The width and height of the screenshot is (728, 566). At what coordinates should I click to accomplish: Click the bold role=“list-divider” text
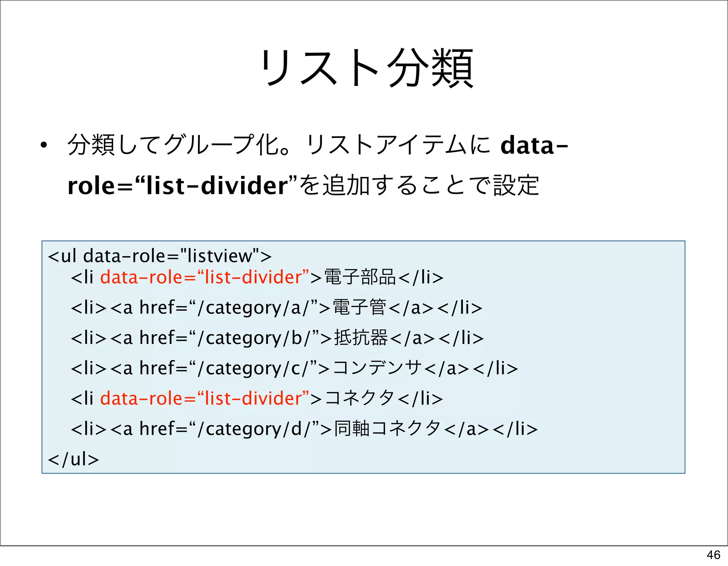point(183,186)
